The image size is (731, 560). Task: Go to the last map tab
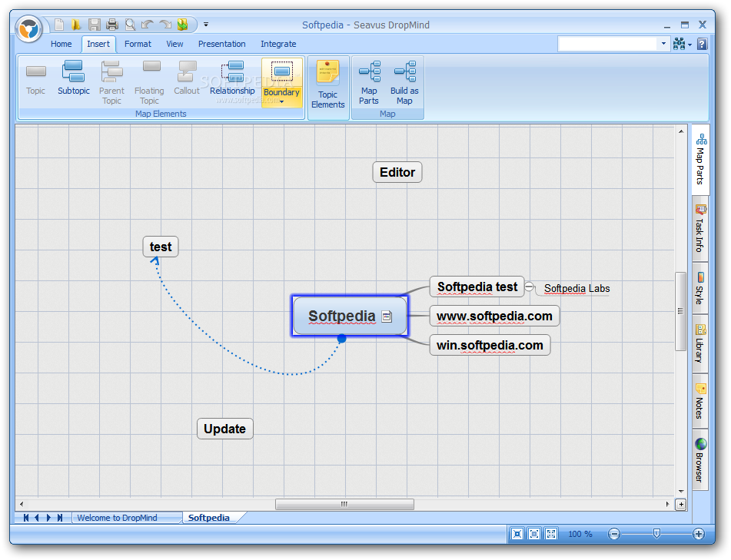pos(60,518)
